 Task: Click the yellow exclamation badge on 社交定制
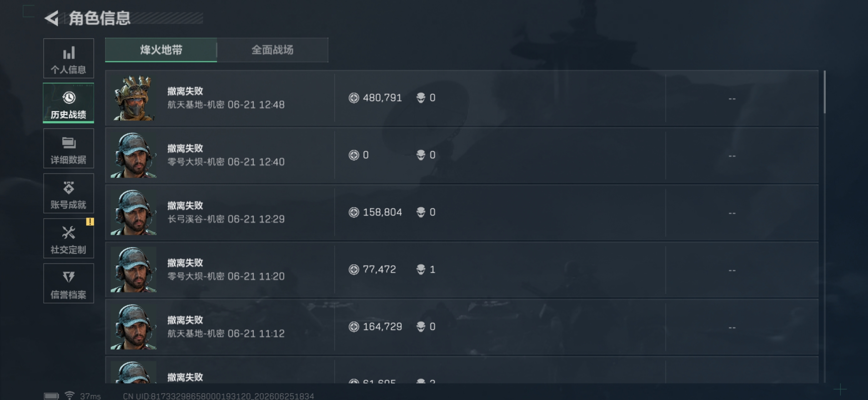pyautogui.click(x=90, y=222)
